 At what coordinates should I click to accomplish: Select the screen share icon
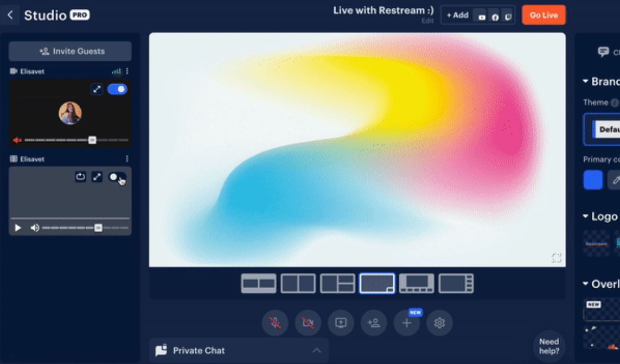[341, 323]
